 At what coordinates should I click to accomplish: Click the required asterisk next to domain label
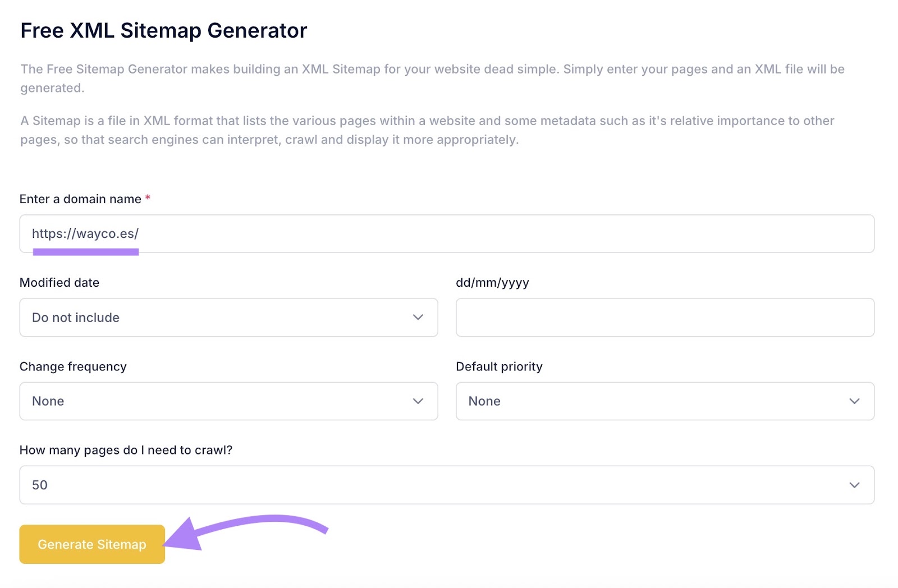[148, 198]
